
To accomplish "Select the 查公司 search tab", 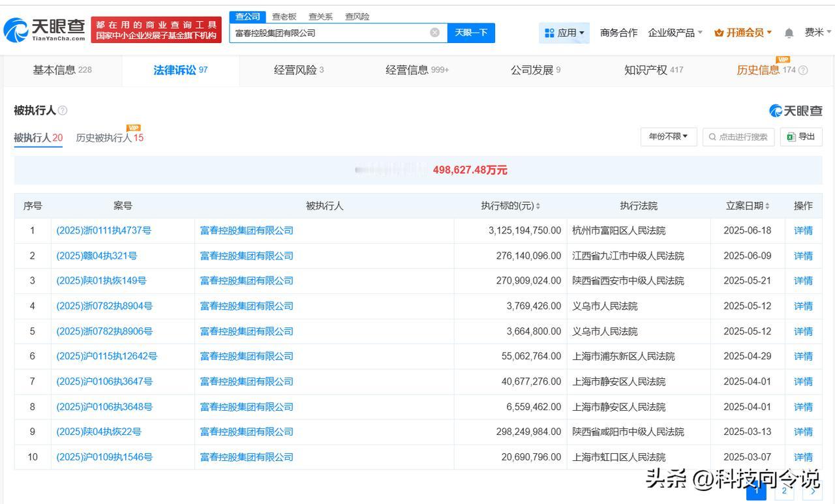I will pyautogui.click(x=248, y=16).
